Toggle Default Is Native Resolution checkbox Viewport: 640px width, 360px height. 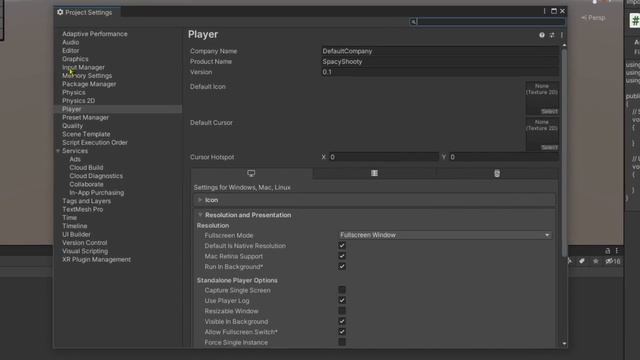[x=342, y=246]
